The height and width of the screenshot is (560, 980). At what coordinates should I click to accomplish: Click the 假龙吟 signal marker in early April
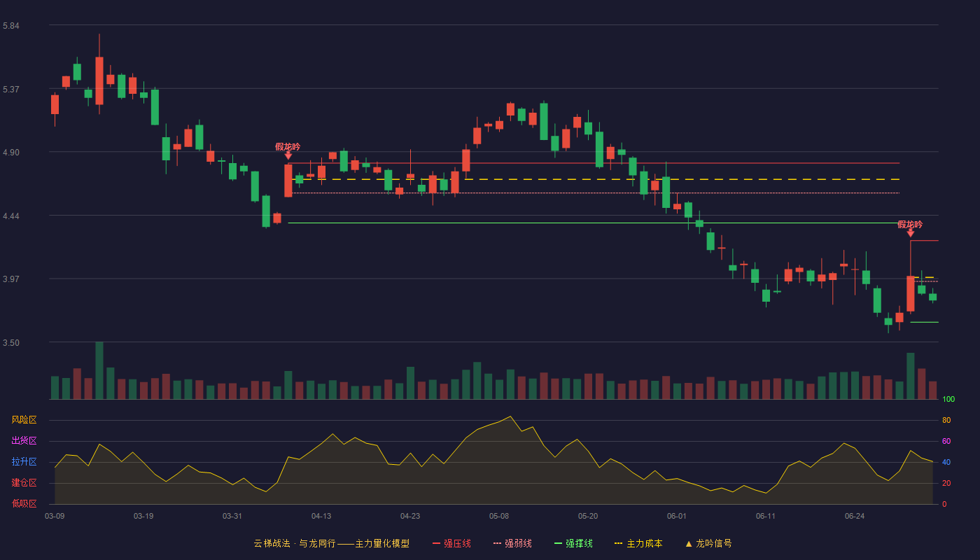click(288, 150)
